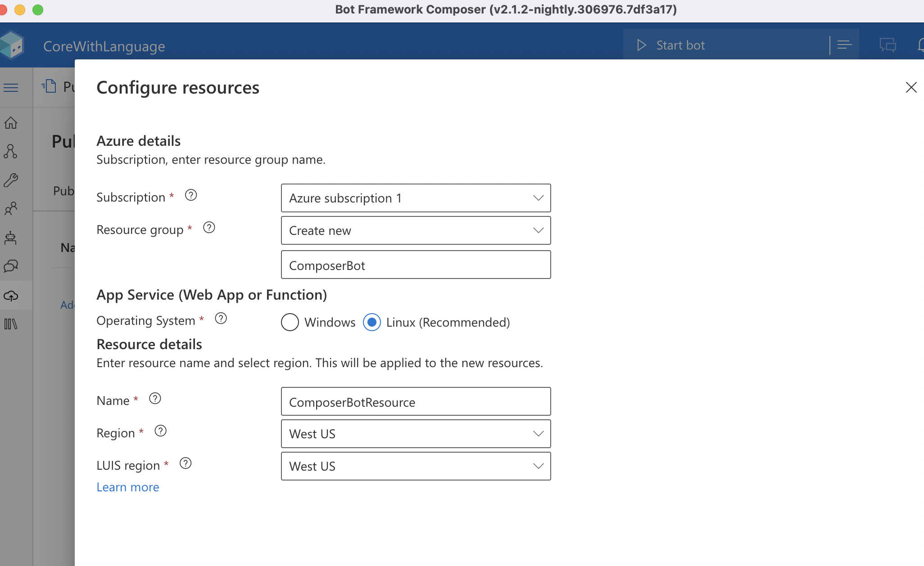Open the dialog design flow icon

click(11, 151)
